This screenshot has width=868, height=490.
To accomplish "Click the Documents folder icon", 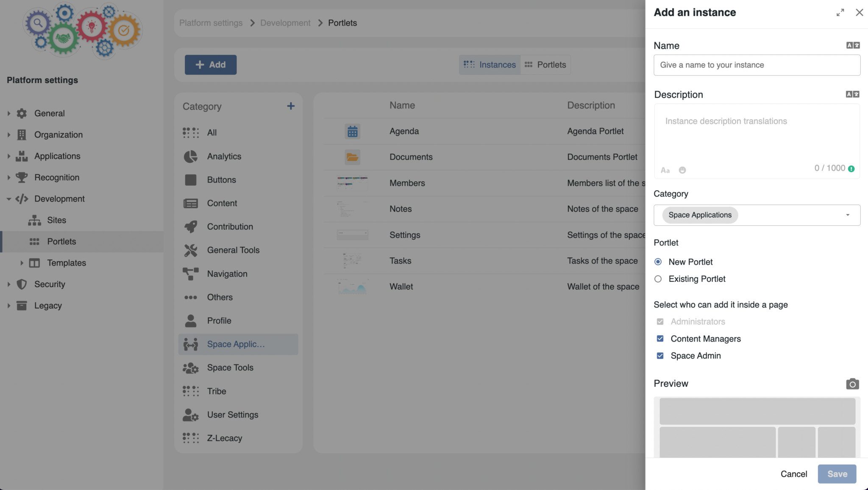I will (352, 157).
